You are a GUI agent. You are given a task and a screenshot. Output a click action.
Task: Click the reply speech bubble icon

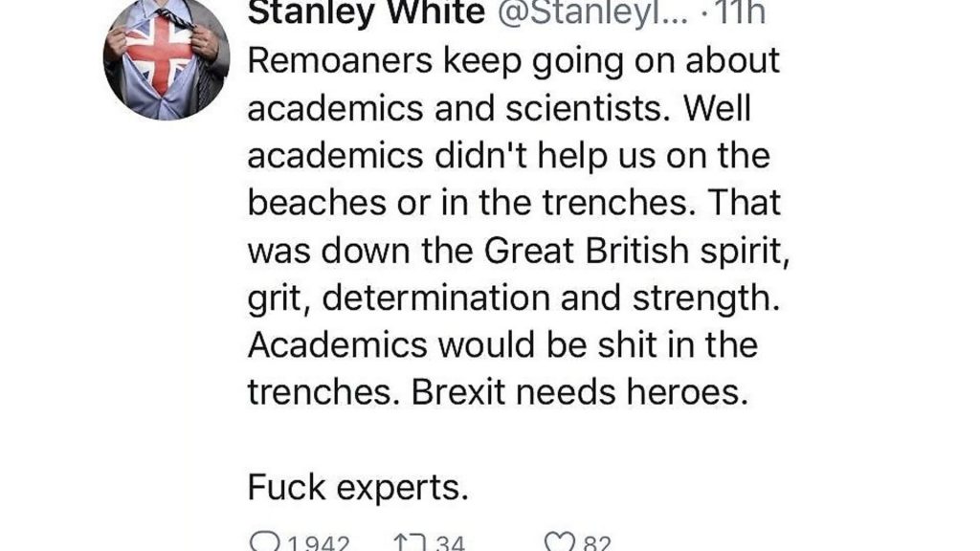(264, 542)
